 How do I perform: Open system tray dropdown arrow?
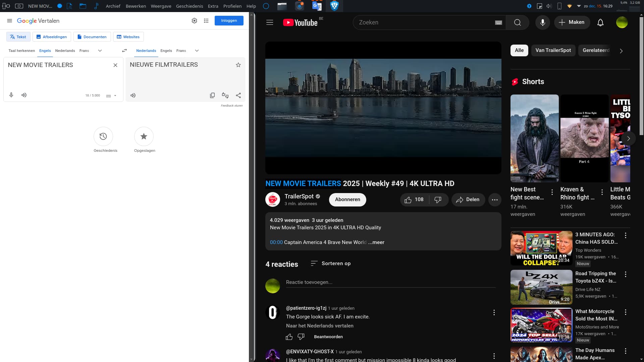tap(579, 6)
